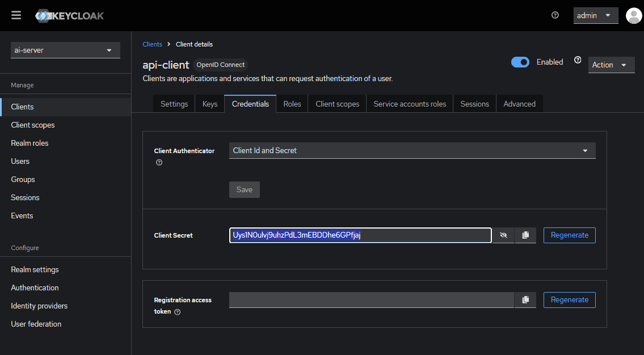Open the ai-server realm selector
Image resolution: width=644 pixels, height=355 pixels.
click(x=65, y=50)
